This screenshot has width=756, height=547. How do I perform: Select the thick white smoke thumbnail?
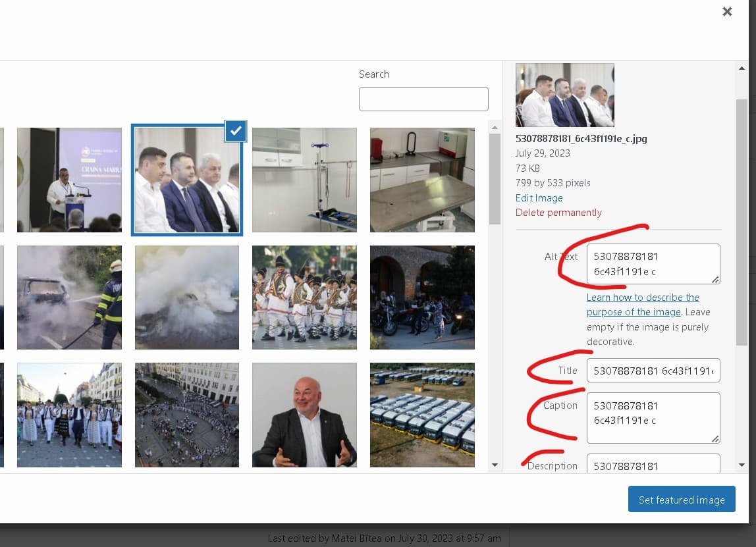187,298
